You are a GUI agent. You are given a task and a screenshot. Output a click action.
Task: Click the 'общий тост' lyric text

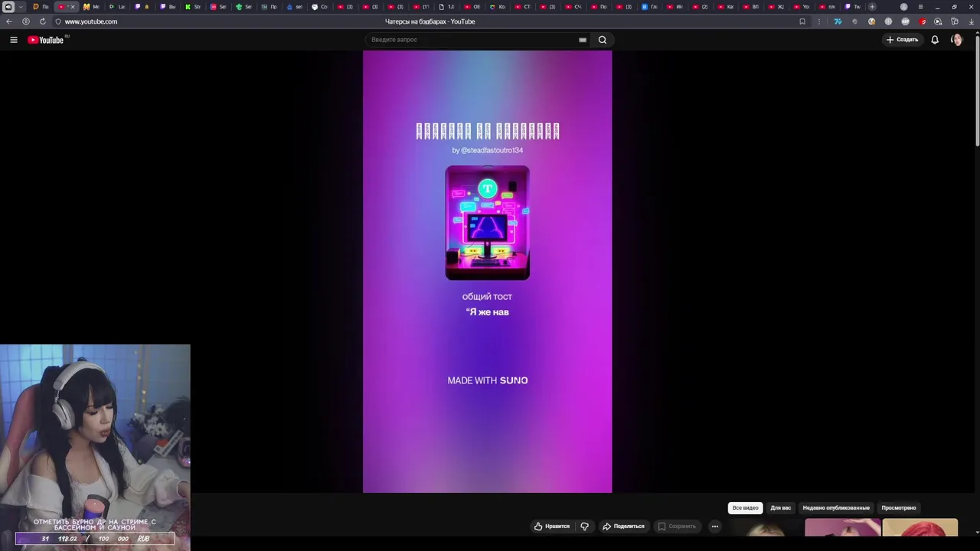tap(487, 297)
